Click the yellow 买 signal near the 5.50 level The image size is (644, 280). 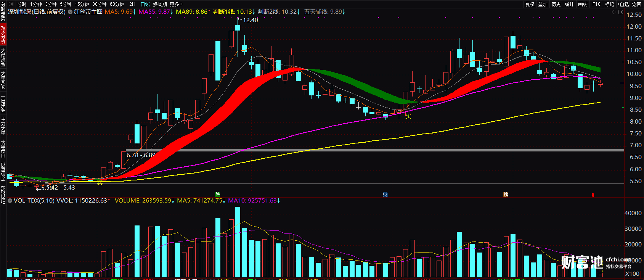coord(100,183)
